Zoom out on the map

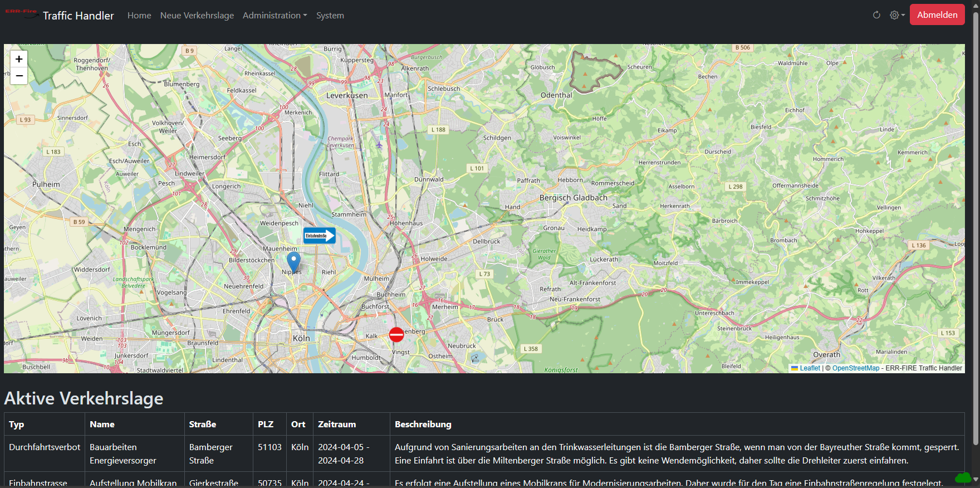pyautogui.click(x=19, y=76)
